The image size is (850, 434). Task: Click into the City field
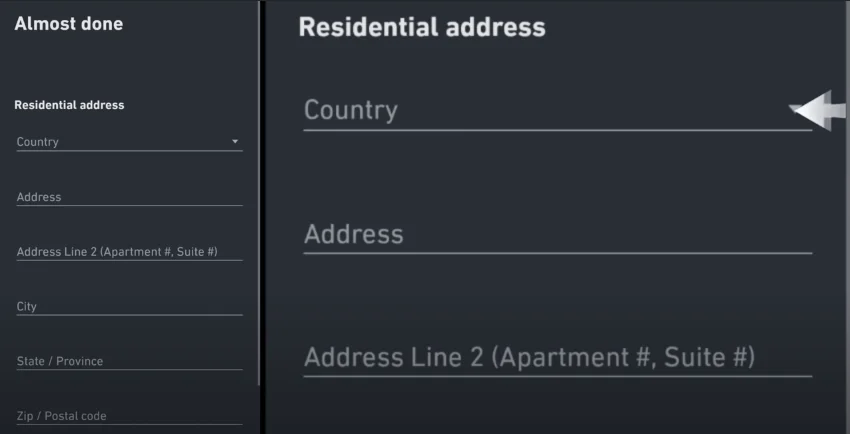point(130,306)
